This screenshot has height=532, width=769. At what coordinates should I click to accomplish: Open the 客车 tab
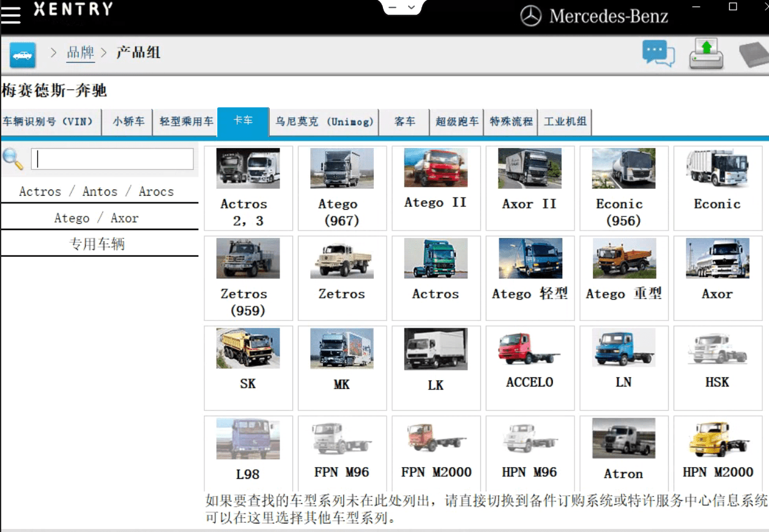404,122
